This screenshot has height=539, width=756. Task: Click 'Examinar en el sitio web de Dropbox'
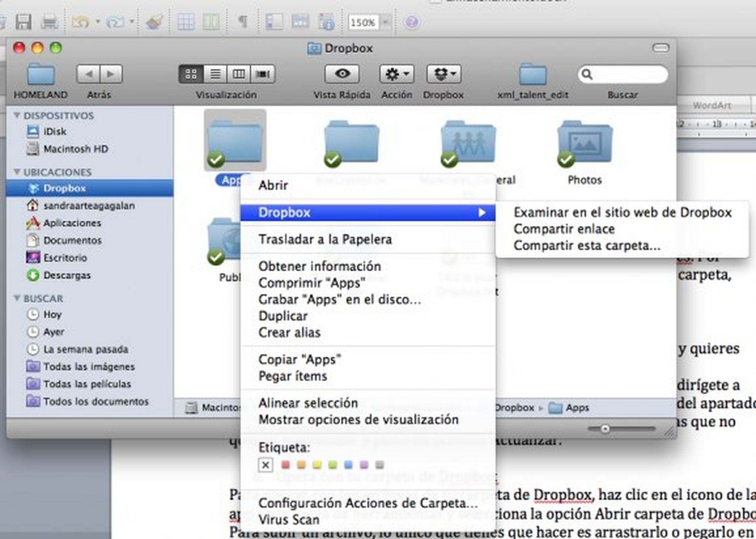click(623, 212)
